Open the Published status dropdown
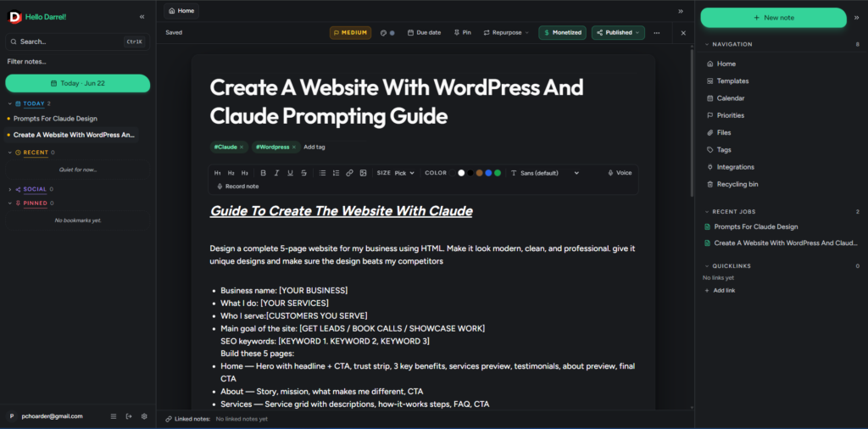Image resolution: width=868 pixels, height=429 pixels. (x=618, y=33)
